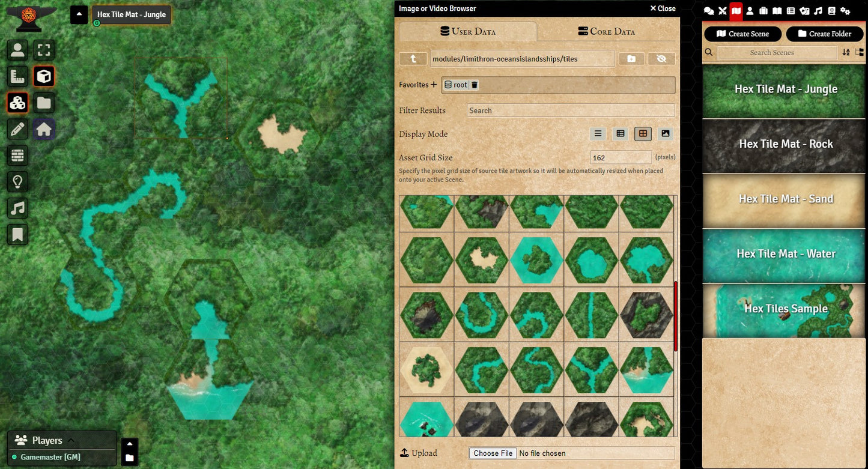
Task: Expand the Players list chevron
Action: click(71, 440)
